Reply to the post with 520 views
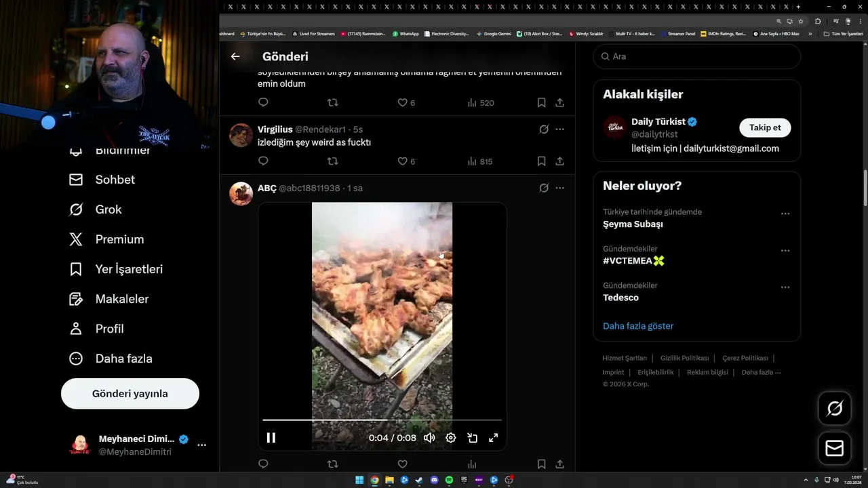This screenshot has height=488, width=868. click(263, 103)
